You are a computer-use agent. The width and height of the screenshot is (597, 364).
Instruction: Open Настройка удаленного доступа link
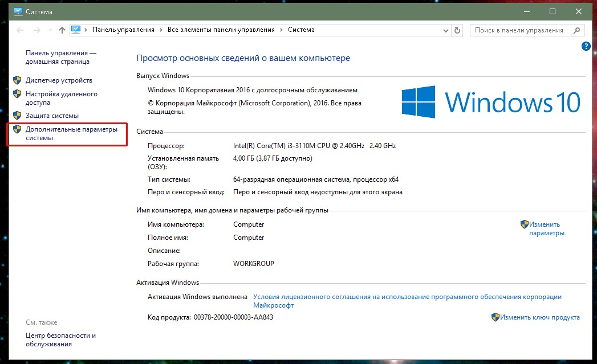pyautogui.click(x=62, y=98)
